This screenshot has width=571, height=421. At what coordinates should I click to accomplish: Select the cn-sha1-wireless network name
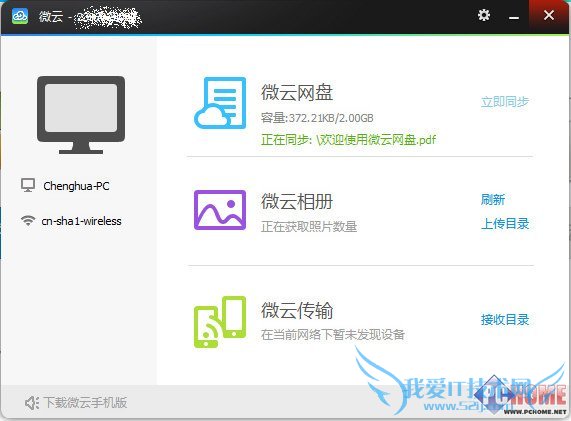82,221
